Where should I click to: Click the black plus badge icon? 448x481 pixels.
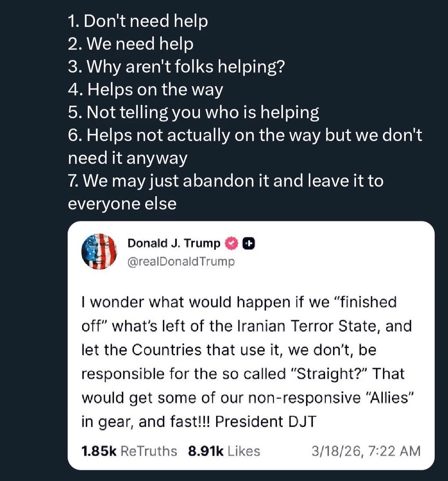[249, 244]
